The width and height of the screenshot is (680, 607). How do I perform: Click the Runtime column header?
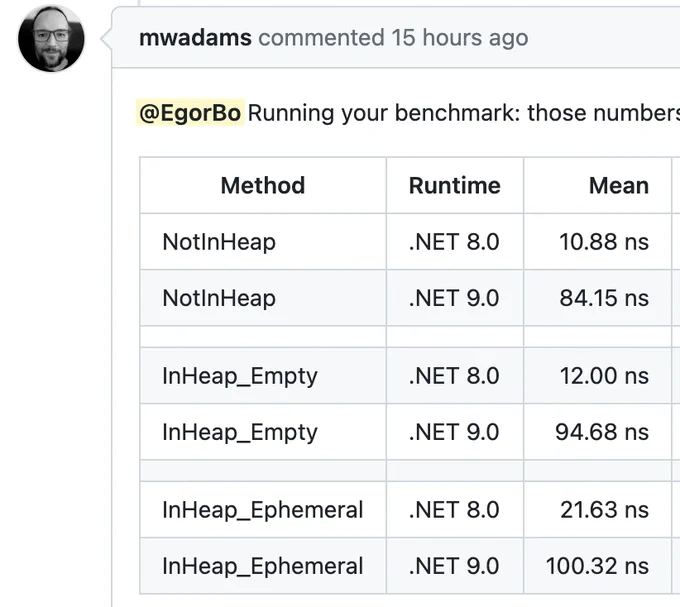coord(454,186)
